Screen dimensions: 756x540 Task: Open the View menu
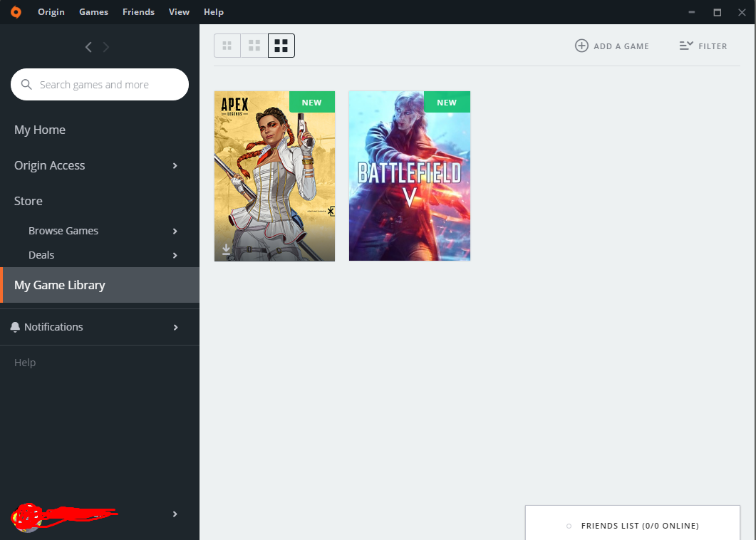point(179,12)
